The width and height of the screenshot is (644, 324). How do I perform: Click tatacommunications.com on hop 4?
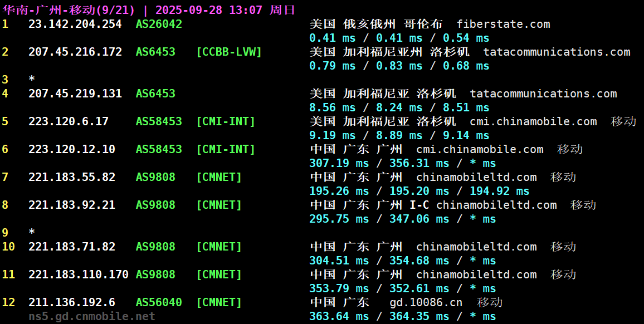(543, 93)
